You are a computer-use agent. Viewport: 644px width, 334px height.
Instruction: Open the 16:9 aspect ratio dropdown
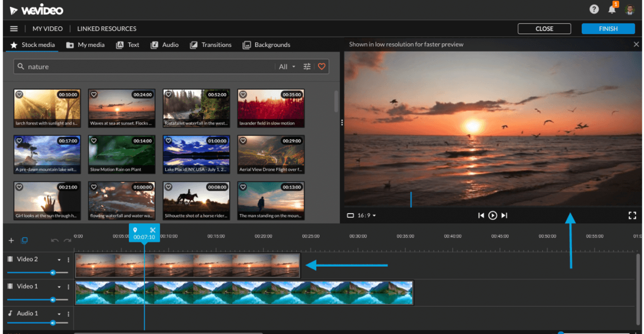[x=362, y=215]
